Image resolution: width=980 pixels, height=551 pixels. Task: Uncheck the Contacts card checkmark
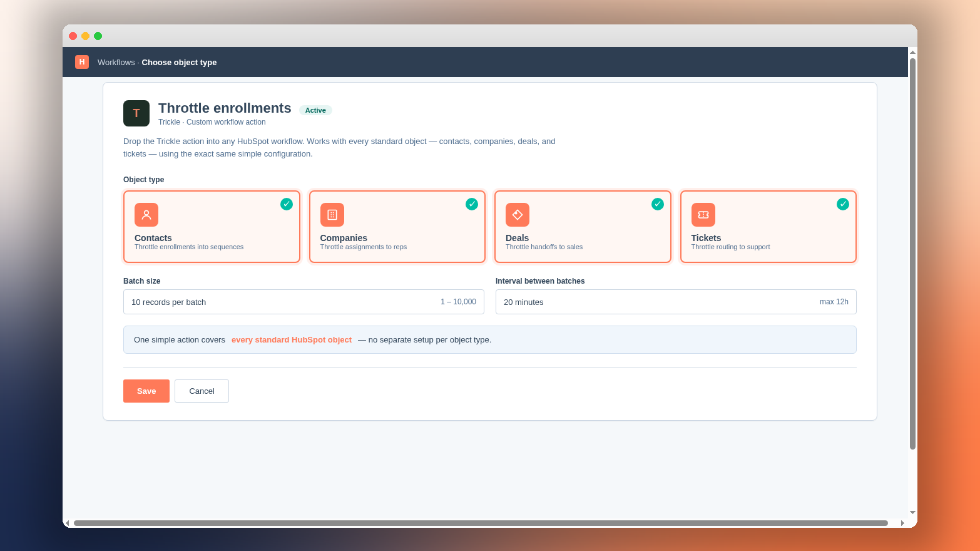pyautogui.click(x=287, y=204)
